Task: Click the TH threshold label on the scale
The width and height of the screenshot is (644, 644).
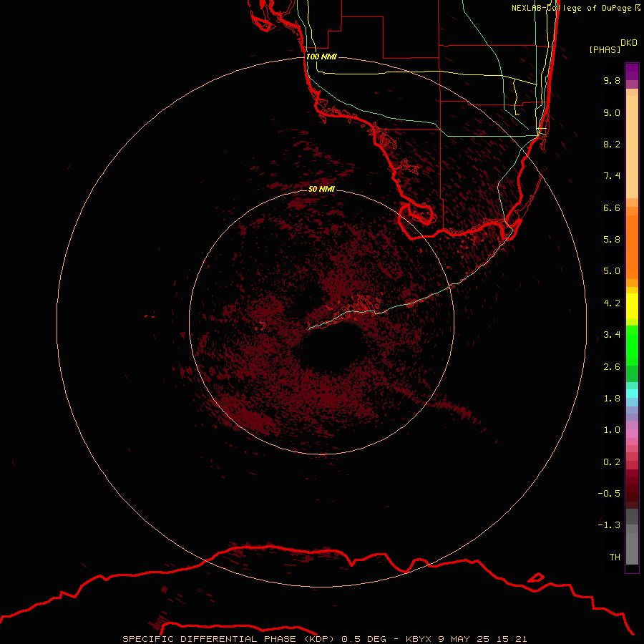Action: coord(615,557)
